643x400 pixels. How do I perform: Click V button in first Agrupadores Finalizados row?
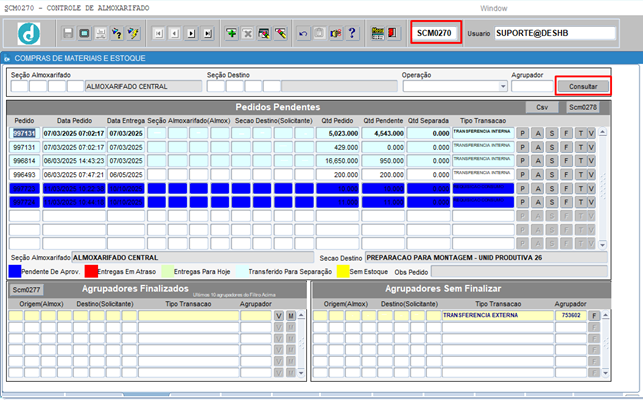(x=279, y=316)
